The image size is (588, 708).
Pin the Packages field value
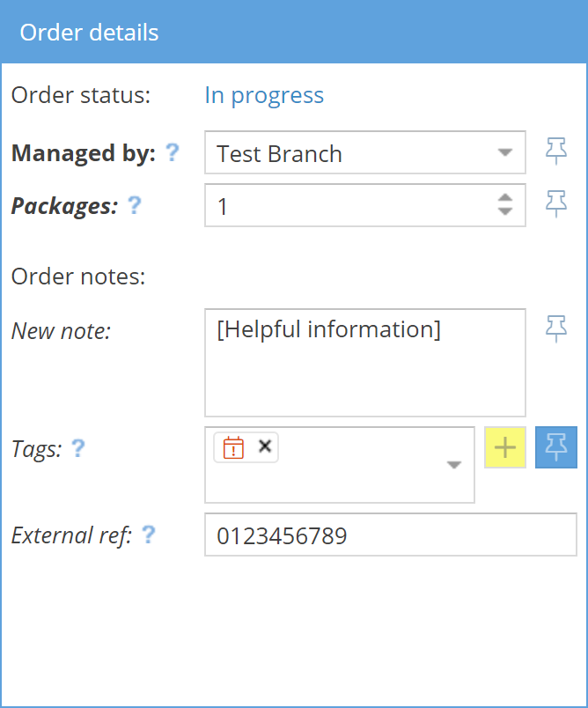(x=556, y=205)
